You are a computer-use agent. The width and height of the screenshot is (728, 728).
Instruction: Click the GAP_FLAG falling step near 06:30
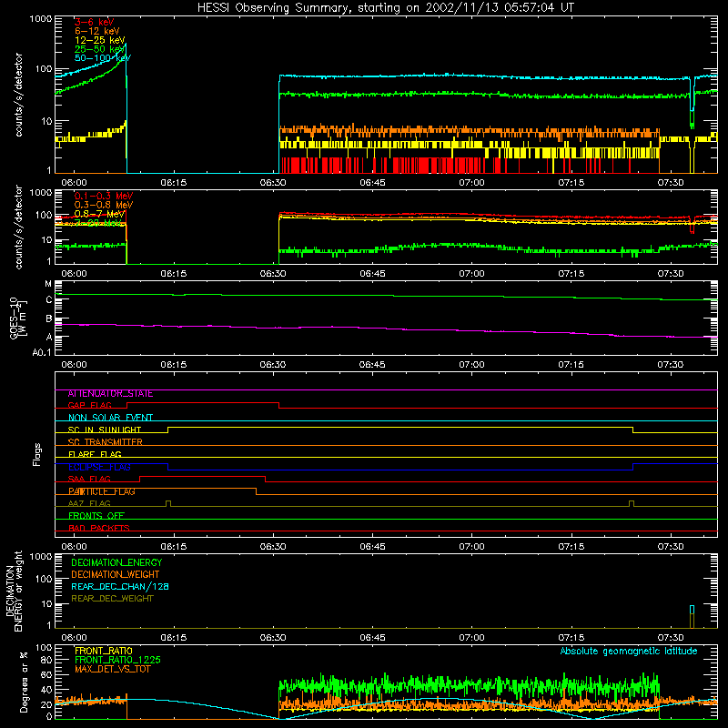[279, 405]
